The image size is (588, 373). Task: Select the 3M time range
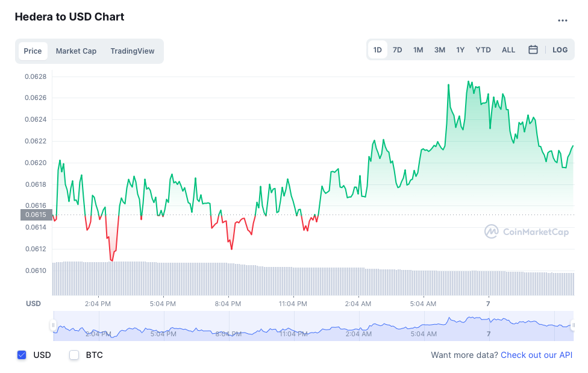pos(440,50)
